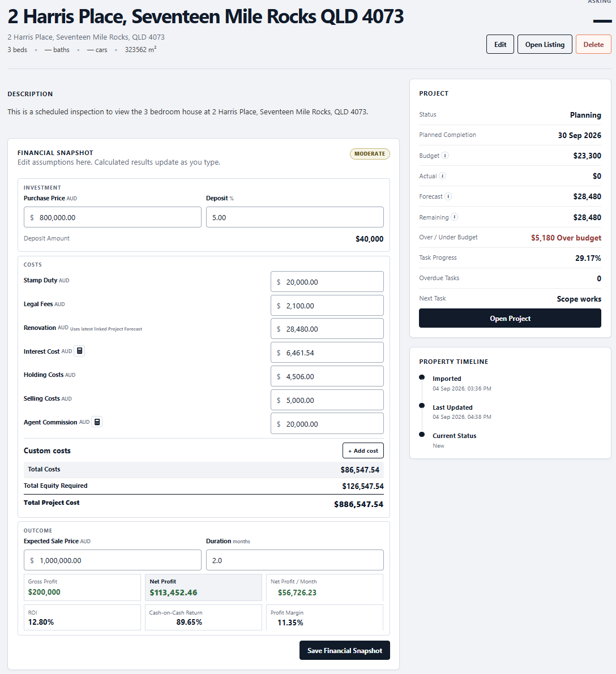Click the description paragraph text
The image size is (616, 674).
click(187, 111)
